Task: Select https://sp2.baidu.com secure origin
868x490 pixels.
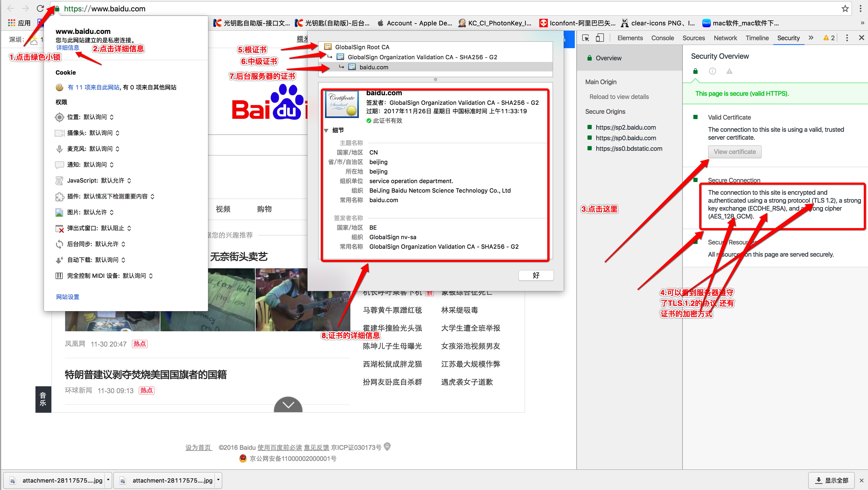Action: (625, 127)
